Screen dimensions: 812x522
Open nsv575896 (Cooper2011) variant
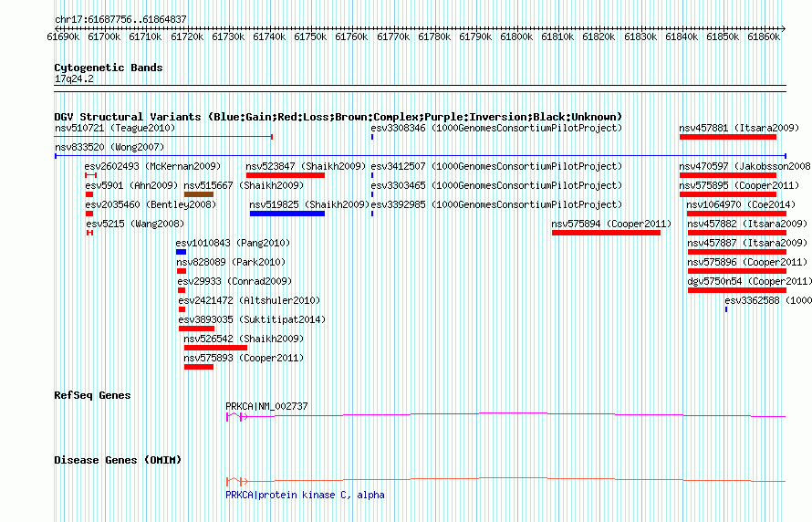747,262
